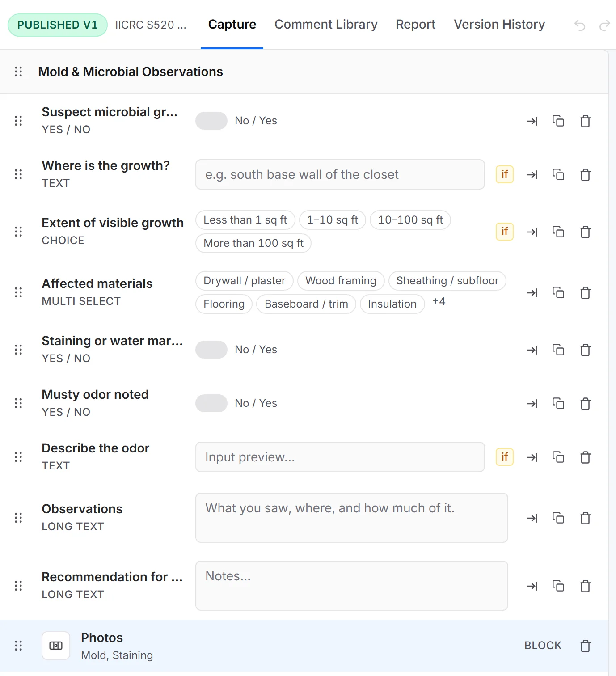Toggle the Suspect microbial growth switch

pos(211,121)
